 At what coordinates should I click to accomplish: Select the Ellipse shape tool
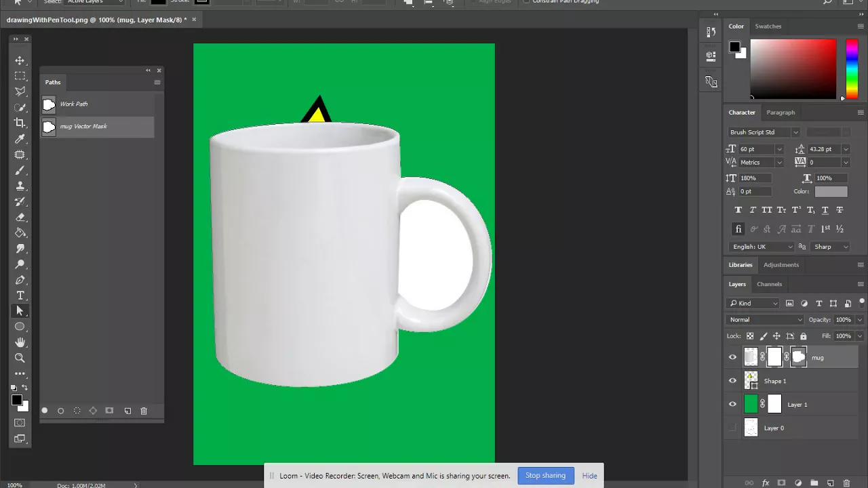click(x=20, y=327)
